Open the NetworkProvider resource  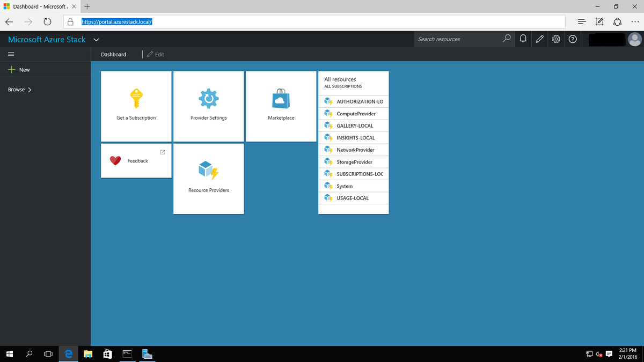pyautogui.click(x=354, y=150)
